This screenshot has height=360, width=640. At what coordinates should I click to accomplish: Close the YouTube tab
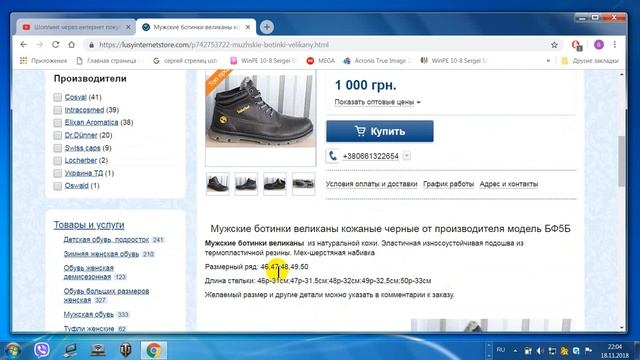pos(128,27)
